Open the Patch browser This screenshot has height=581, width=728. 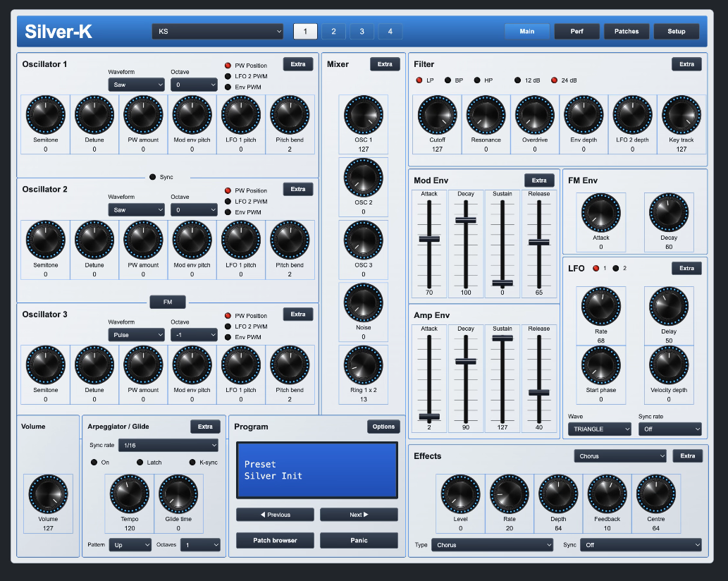click(x=275, y=540)
